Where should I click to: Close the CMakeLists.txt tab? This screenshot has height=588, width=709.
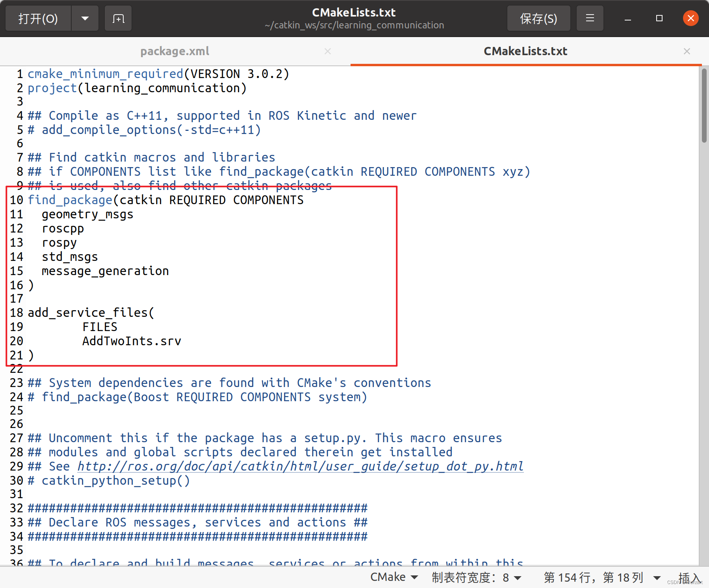point(687,51)
